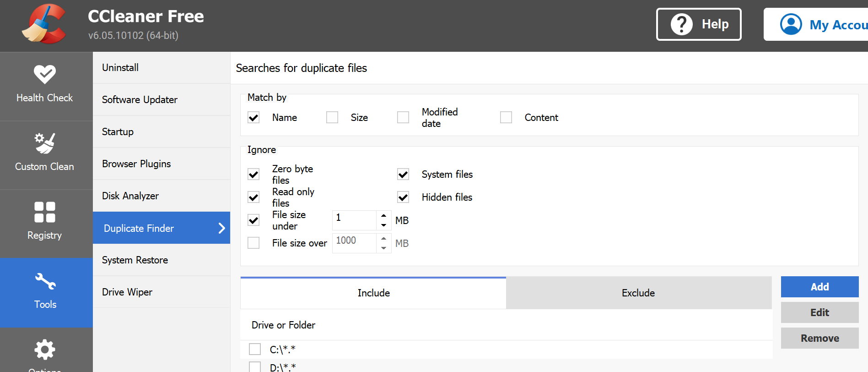Click the Duplicate Finder chevron arrow
868x372 pixels.
(222, 228)
